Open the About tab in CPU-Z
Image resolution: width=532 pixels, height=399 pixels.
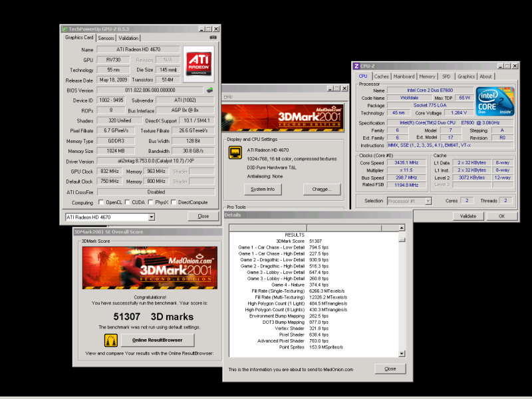click(x=485, y=76)
